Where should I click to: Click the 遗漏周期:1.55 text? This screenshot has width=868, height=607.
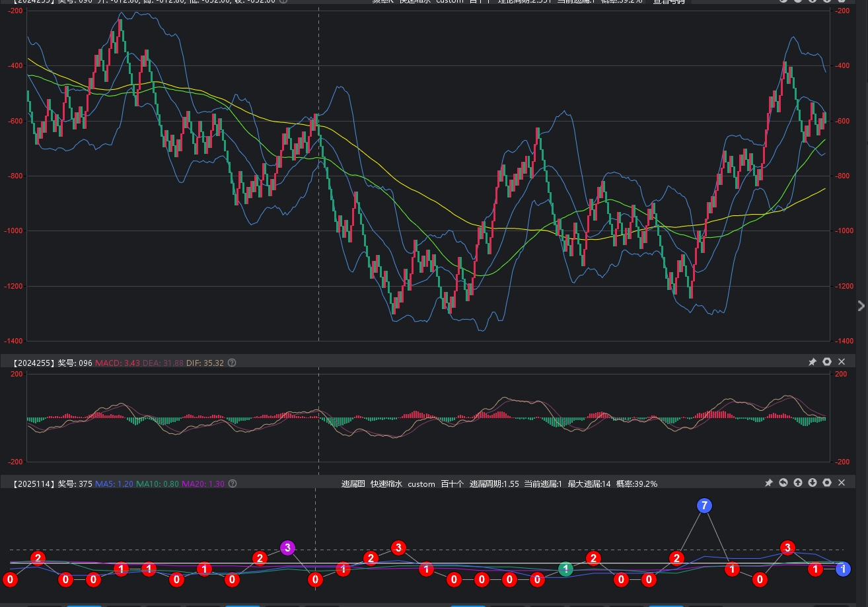493,484
